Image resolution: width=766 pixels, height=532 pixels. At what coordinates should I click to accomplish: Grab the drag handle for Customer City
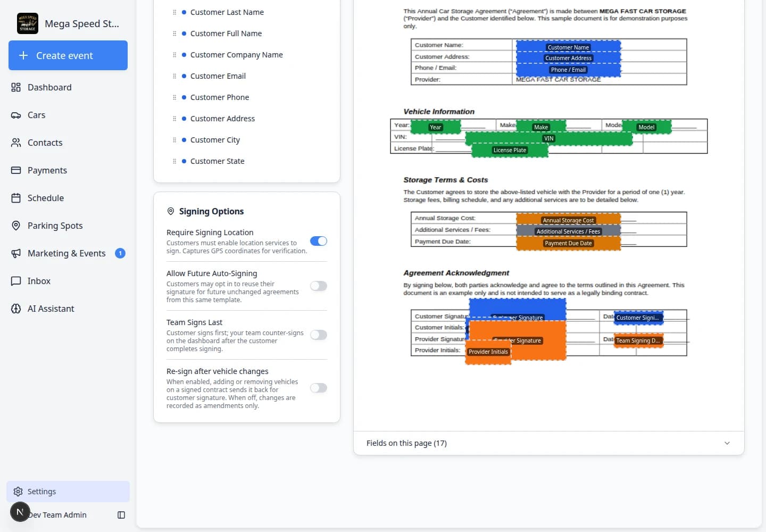click(174, 140)
